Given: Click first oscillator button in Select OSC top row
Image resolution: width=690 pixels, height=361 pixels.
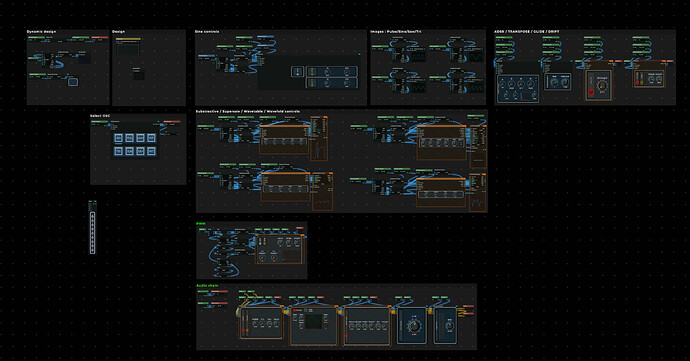Looking at the screenshot, I should click(x=118, y=138).
